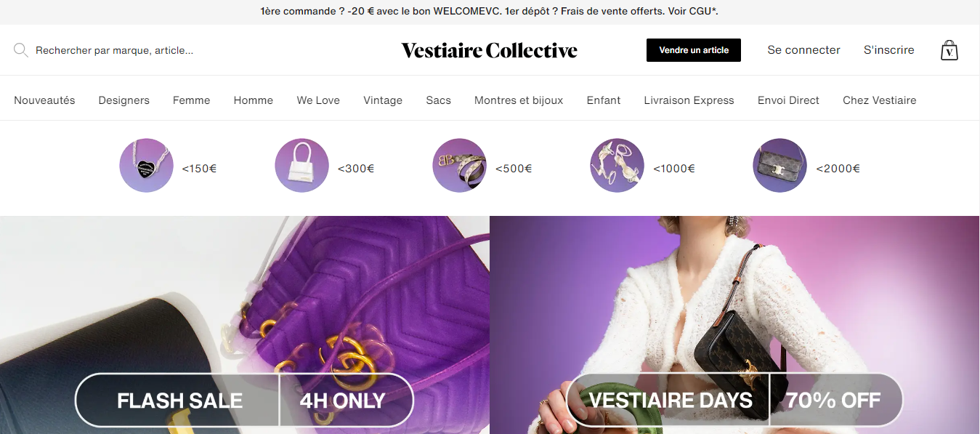This screenshot has height=434, width=980.
Task: Click Vendre un article button
Action: pyautogui.click(x=694, y=50)
